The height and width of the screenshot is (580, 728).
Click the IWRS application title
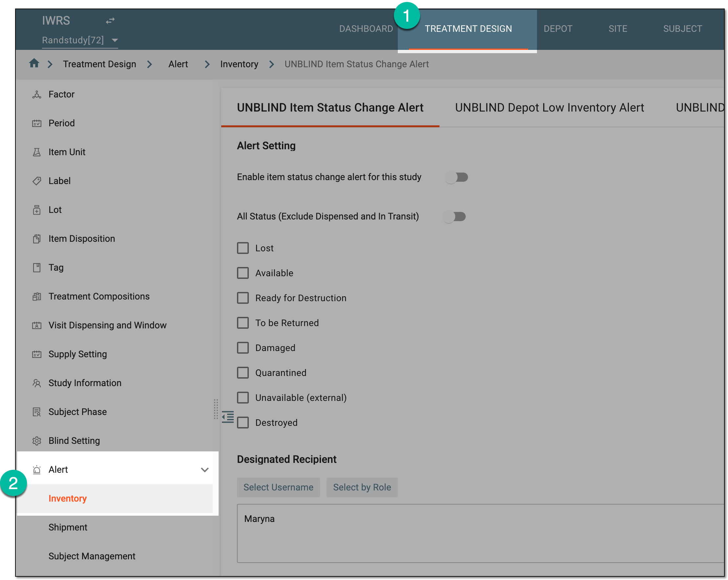[x=56, y=21]
